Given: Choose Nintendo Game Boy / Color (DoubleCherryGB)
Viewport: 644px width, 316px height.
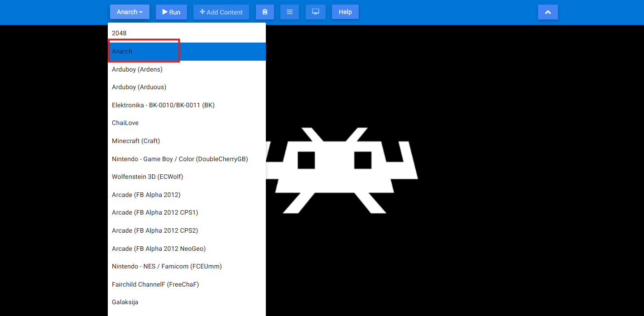Looking at the screenshot, I should tap(180, 159).
